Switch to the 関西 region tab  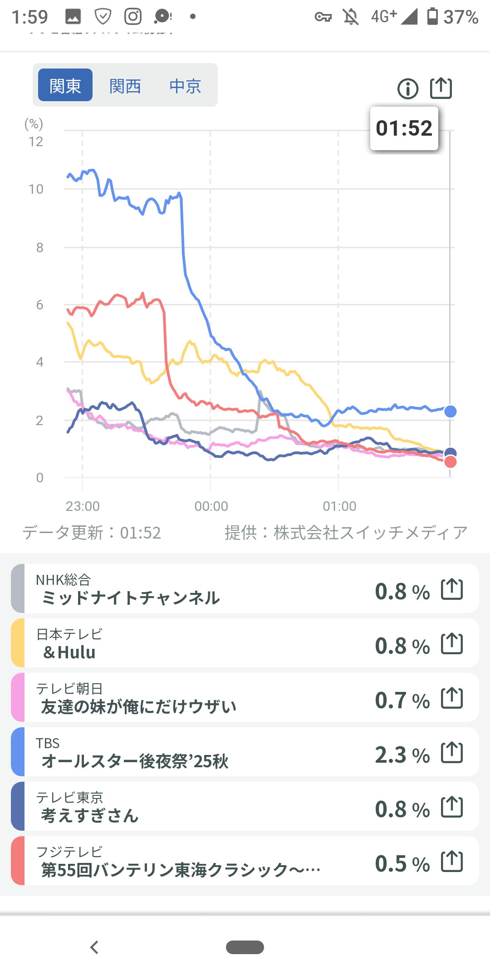125,85
